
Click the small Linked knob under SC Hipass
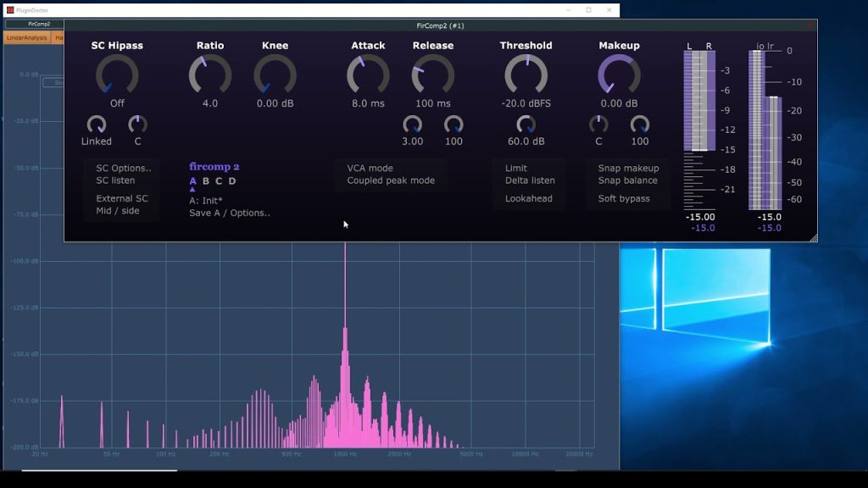[x=97, y=125]
